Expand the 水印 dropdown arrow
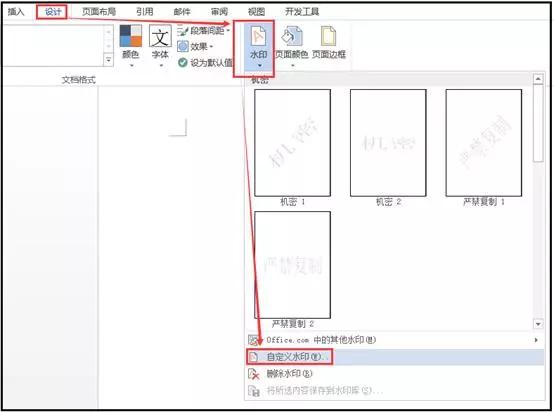Screen dimensions: 554x412 260,65
